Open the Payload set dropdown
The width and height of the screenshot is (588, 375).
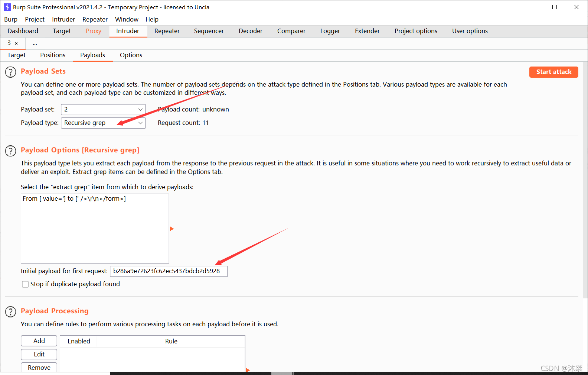[x=103, y=110]
